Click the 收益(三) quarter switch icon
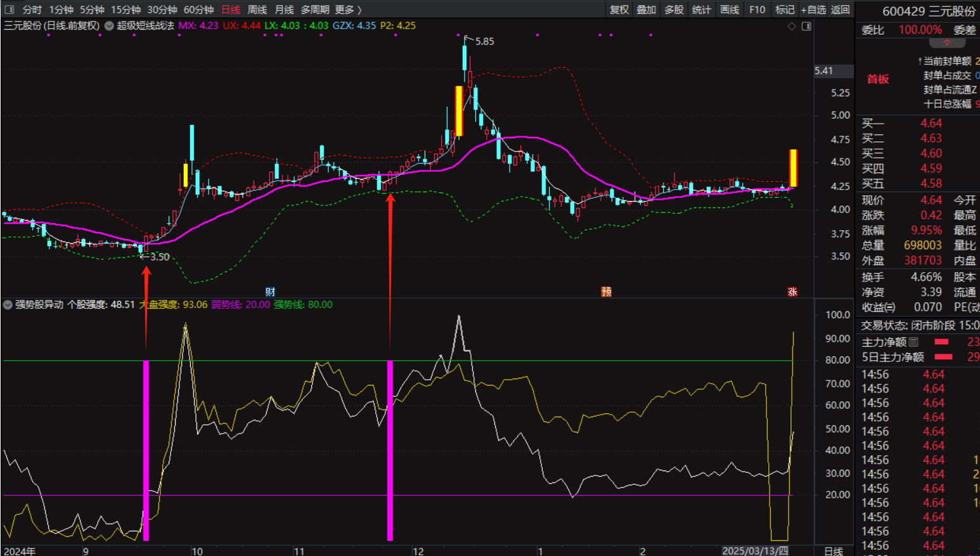 tap(890, 307)
